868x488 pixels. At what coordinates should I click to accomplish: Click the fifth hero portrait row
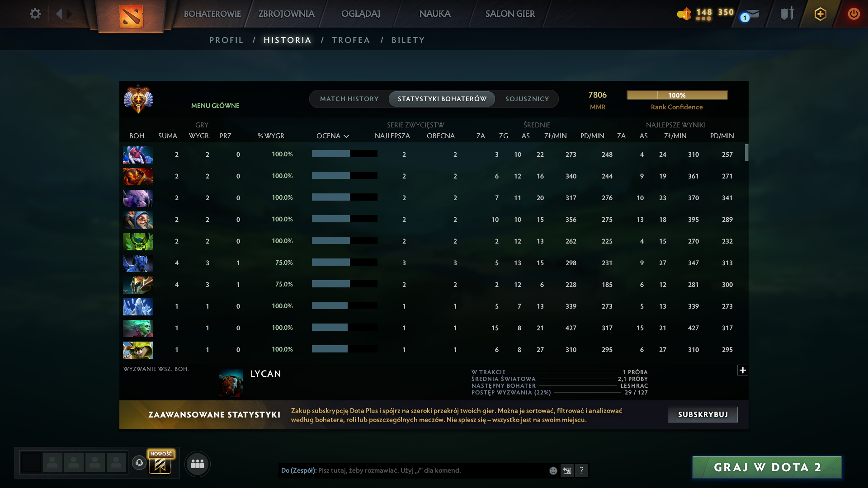(x=138, y=241)
